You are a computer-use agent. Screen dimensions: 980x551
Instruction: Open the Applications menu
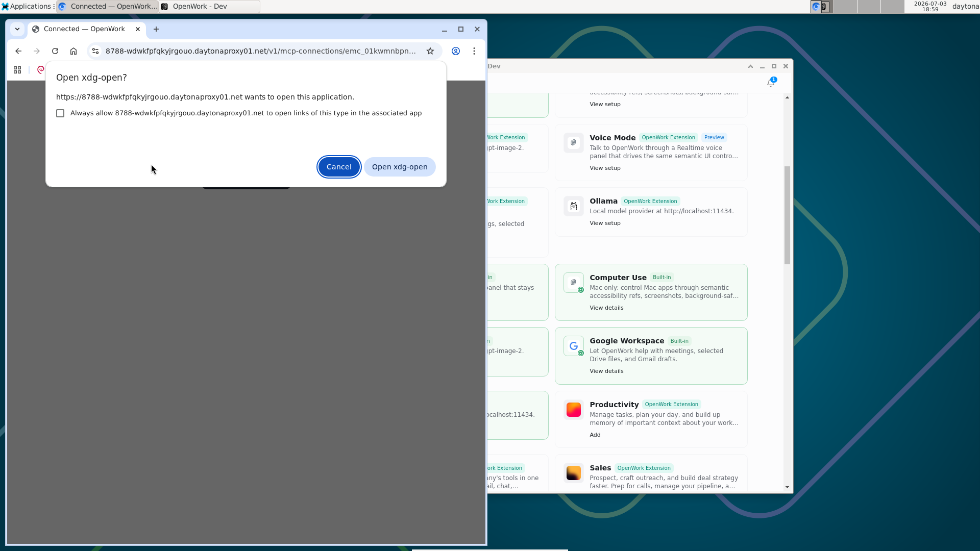(x=27, y=7)
